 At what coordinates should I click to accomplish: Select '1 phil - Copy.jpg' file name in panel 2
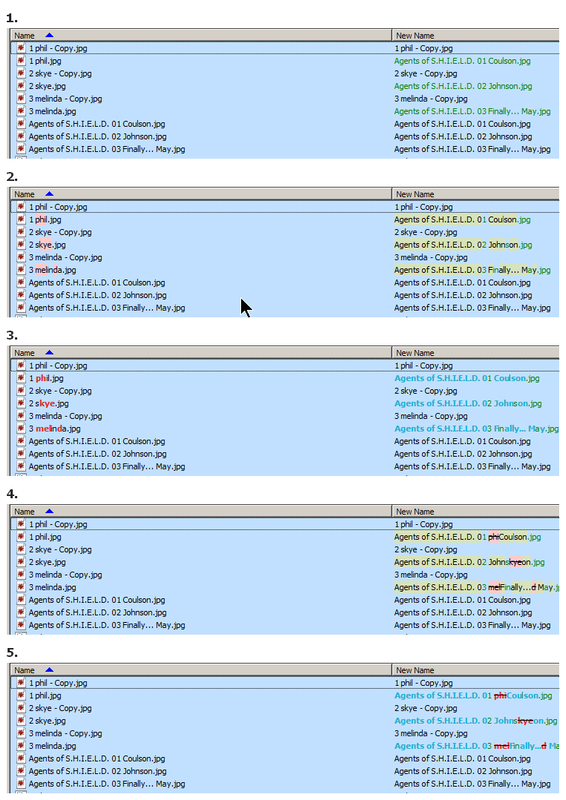click(58, 207)
